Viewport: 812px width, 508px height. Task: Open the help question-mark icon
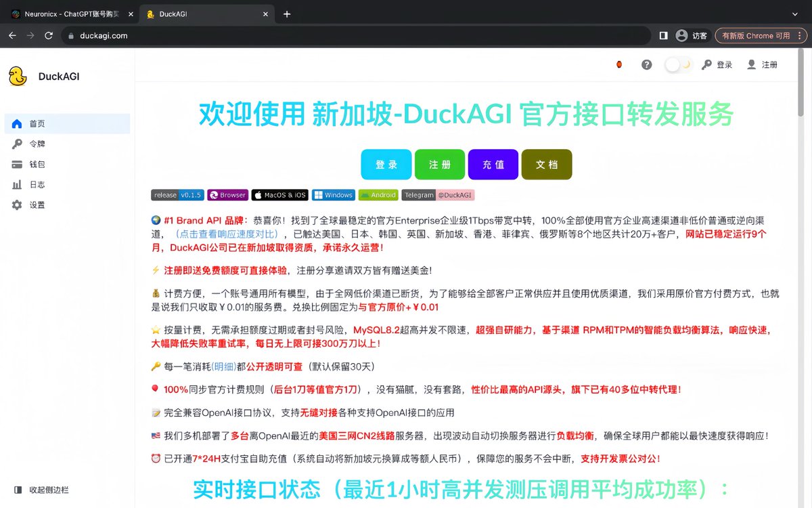[646, 64]
